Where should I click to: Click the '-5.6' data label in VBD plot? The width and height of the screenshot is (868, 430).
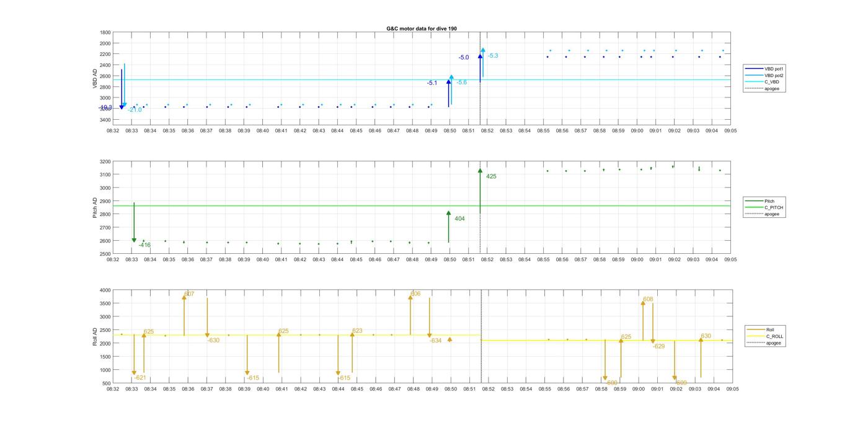coord(462,83)
